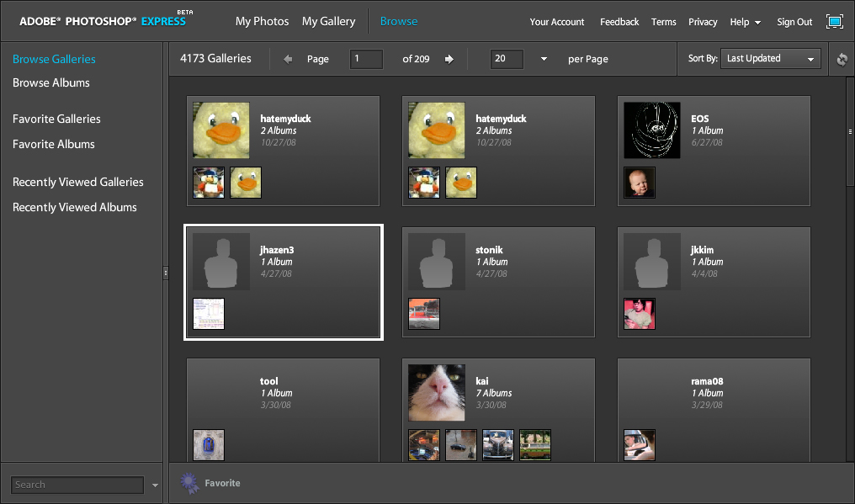Open the Help dropdown menu

pos(745,22)
